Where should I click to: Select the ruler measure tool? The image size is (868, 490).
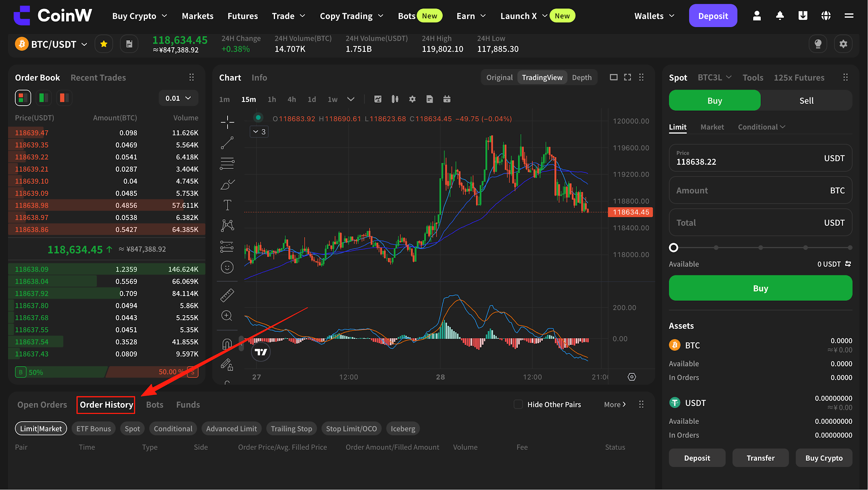click(x=227, y=295)
